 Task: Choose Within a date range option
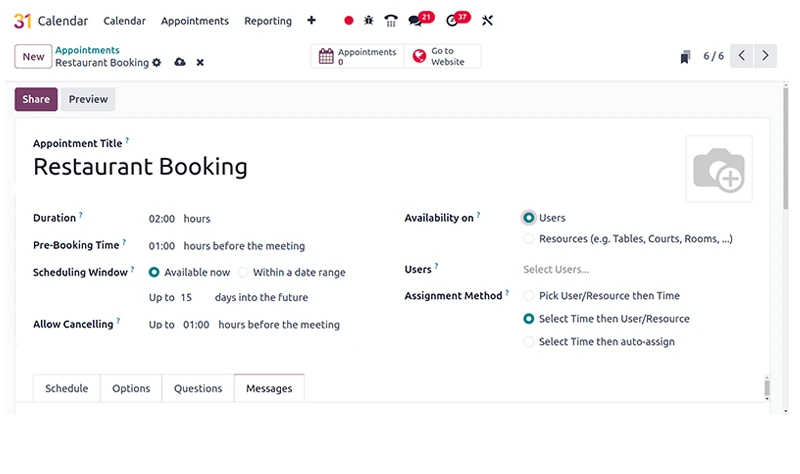pos(243,272)
